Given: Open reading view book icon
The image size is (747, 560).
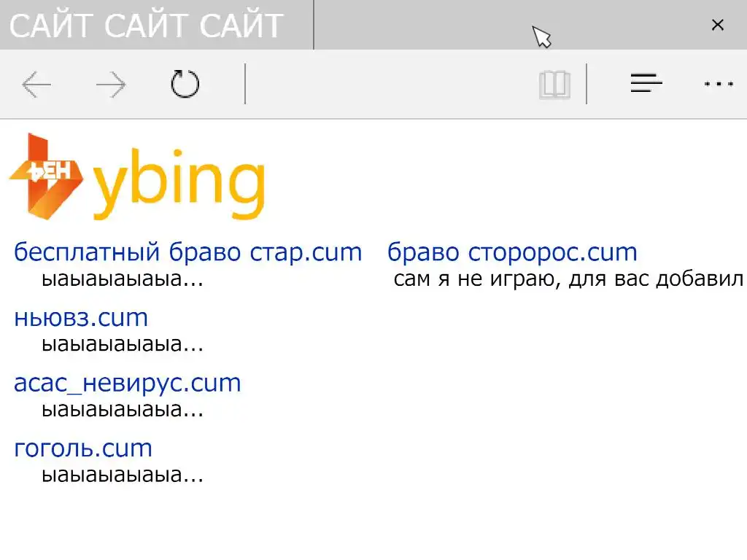Looking at the screenshot, I should pos(554,85).
